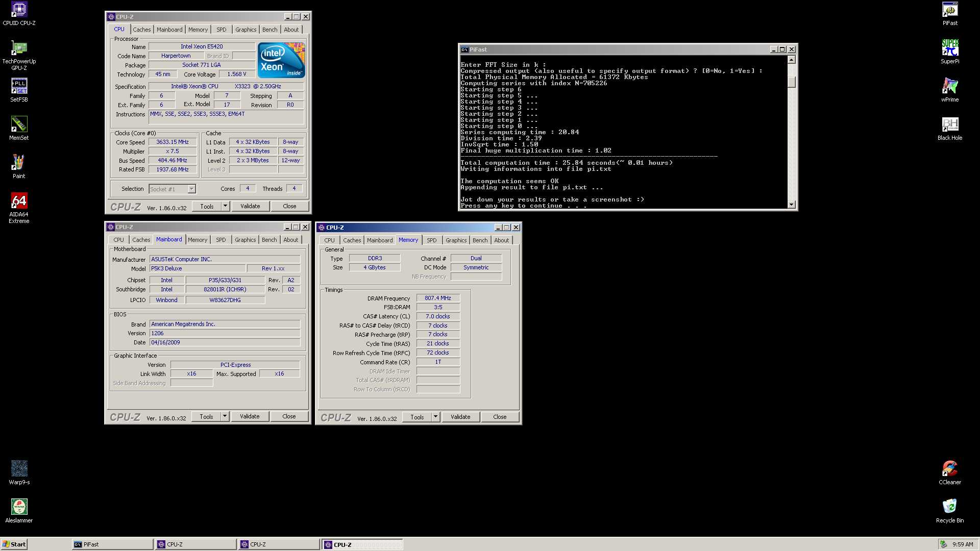Select the Aleslammer desktop icon
This screenshot has width=980, height=551.
(19, 511)
